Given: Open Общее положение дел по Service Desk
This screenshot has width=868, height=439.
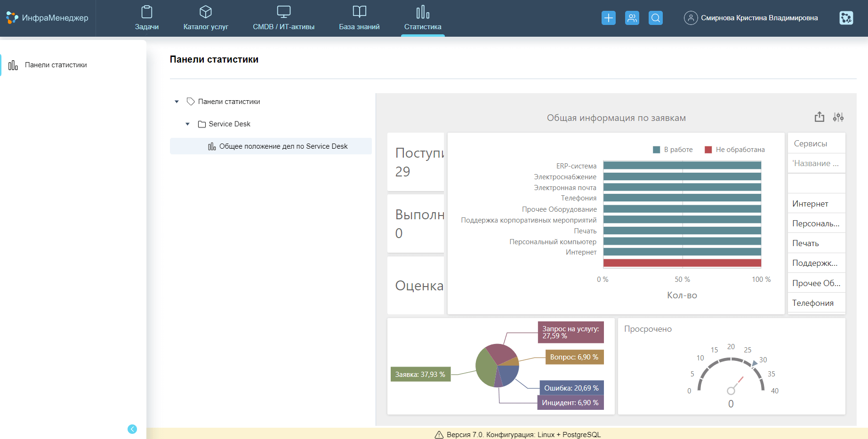Looking at the screenshot, I should (271, 146).
